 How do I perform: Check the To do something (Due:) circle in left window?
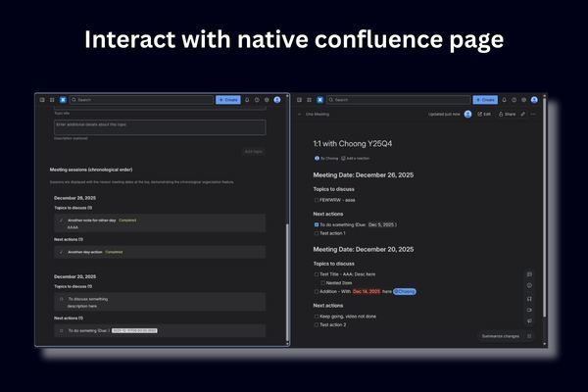pyautogui.click(x=62, y=331)
